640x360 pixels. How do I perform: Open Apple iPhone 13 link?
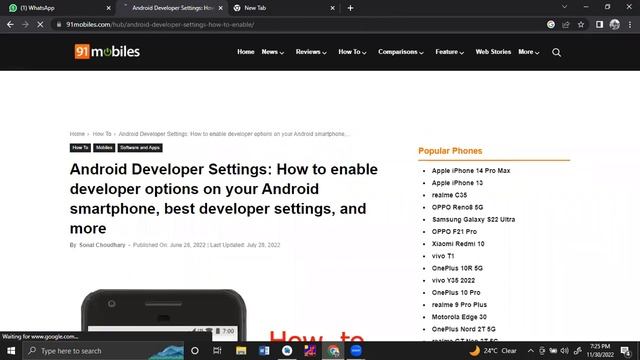tap(457, 183)
